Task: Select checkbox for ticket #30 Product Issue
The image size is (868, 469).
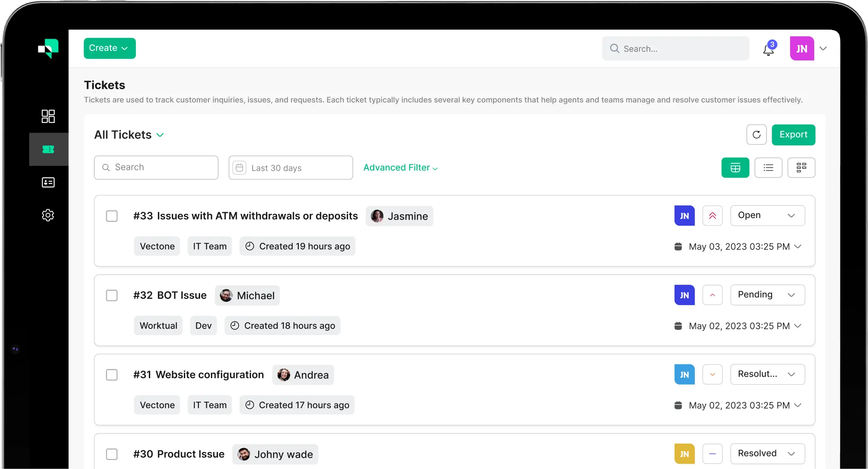Action: (x=112, y=454)
